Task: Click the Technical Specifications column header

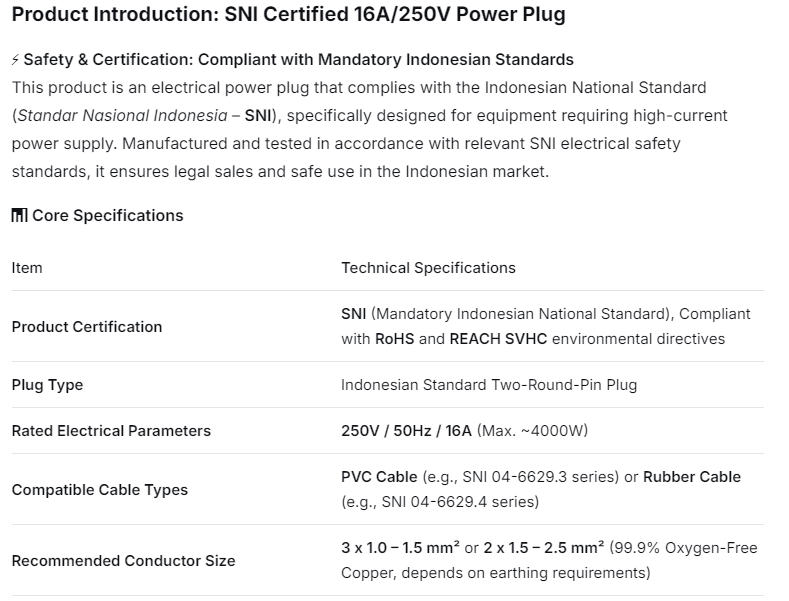Action: [428, 268]
